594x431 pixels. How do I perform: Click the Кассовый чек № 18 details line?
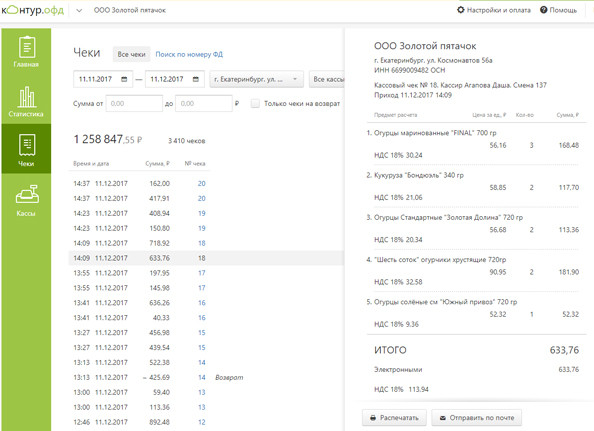[x=460, y=85]
